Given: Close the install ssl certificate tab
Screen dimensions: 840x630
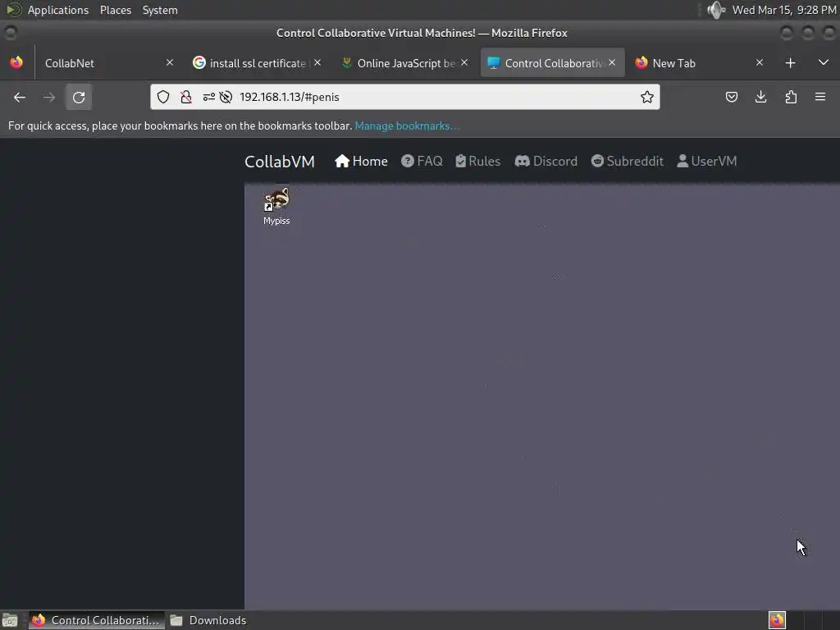Looking at the screenshot, I should (x=317, y=62).
